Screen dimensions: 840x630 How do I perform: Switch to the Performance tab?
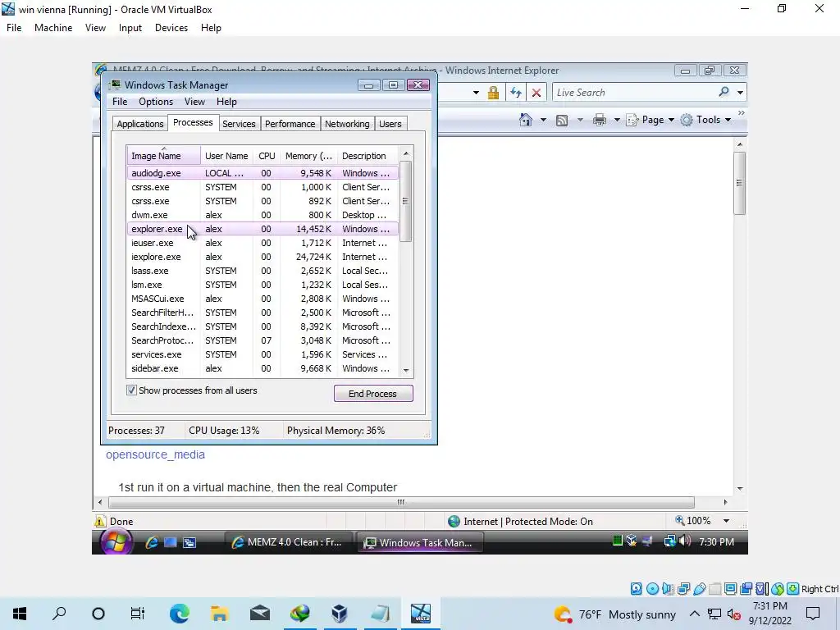(290, 124)
